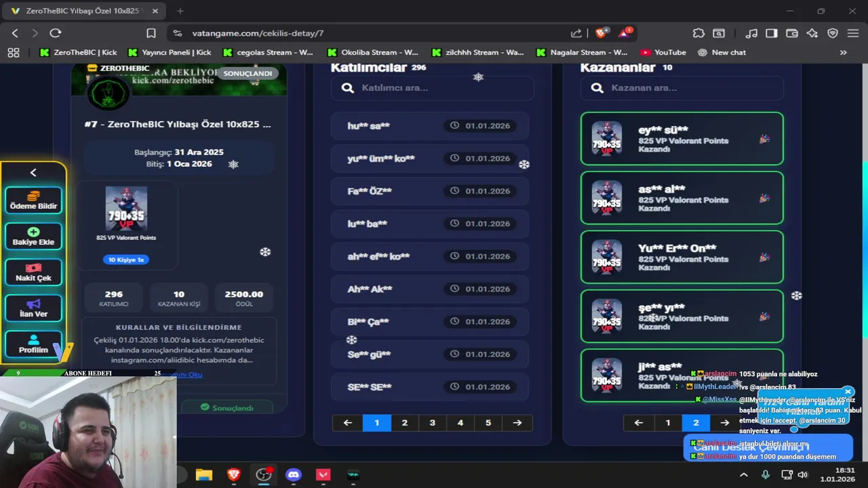This screenshot has height=488, width=868.
Task: Focus the Katılımcı ara search field
Action: tap(433, 87)
